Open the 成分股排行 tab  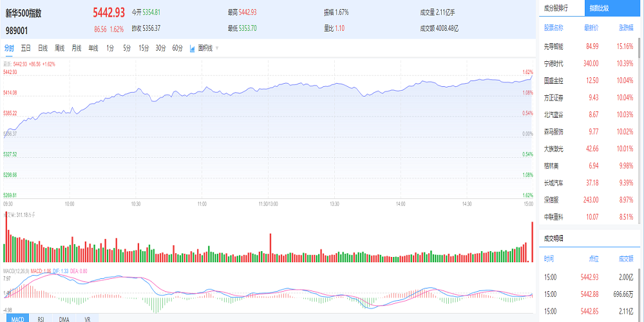point(558,8)
